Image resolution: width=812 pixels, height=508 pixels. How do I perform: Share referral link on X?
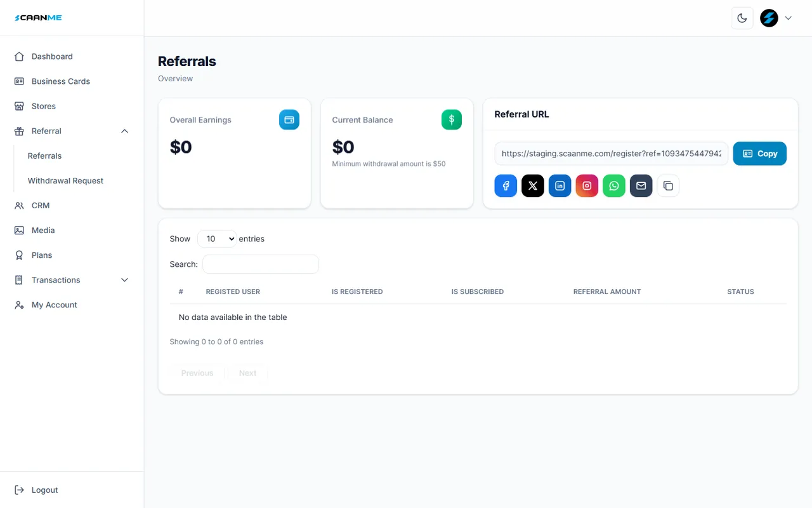(x=533, y=185)
